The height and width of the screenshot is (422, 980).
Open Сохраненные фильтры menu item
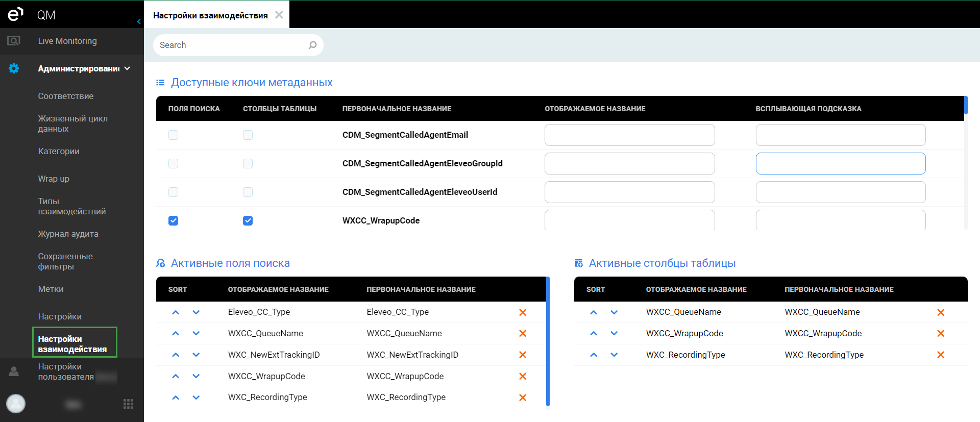coord(65,261)
